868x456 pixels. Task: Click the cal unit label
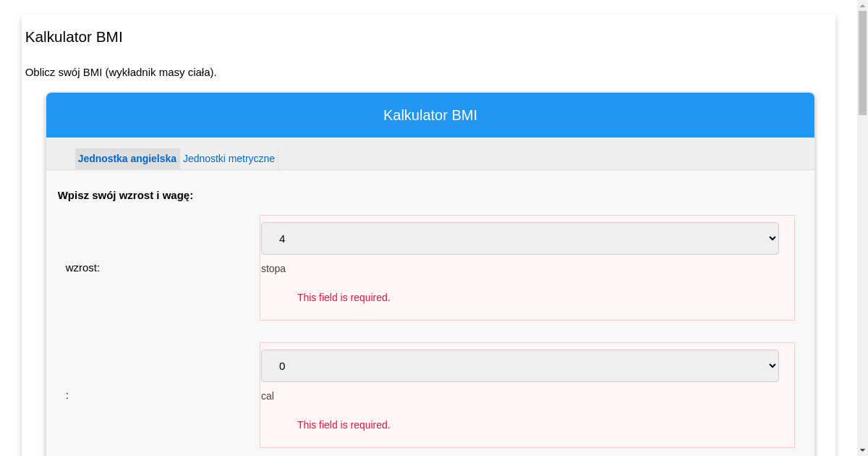point(268,396)
